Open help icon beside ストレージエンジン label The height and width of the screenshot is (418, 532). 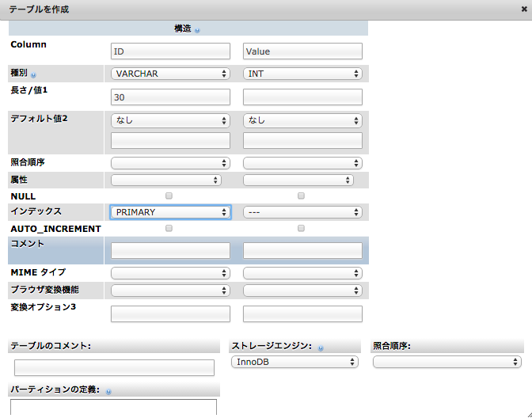point(321,348)
